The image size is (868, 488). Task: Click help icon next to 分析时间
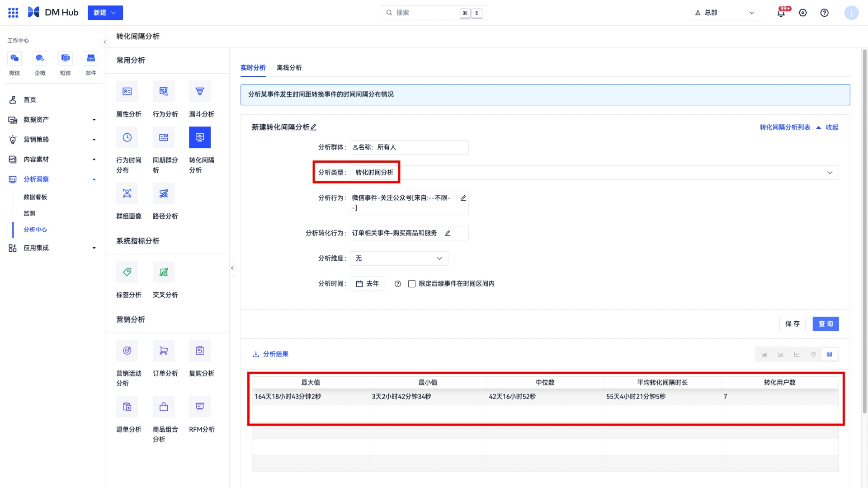(398, 284)
